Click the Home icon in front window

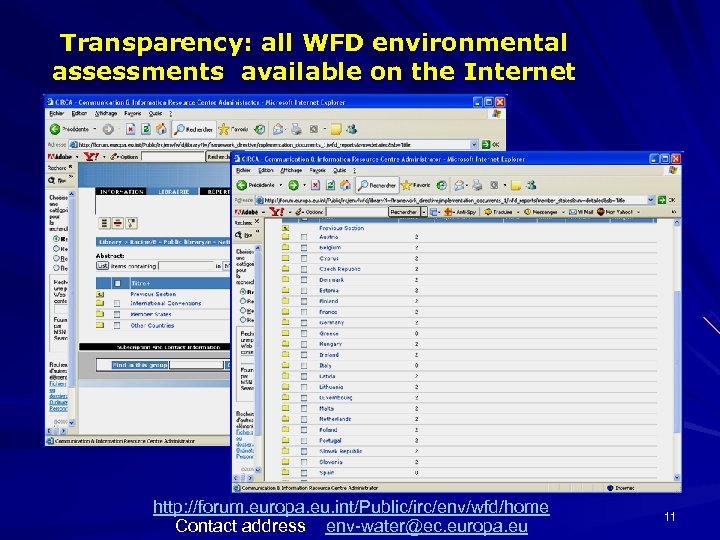(x=345, y=185)
